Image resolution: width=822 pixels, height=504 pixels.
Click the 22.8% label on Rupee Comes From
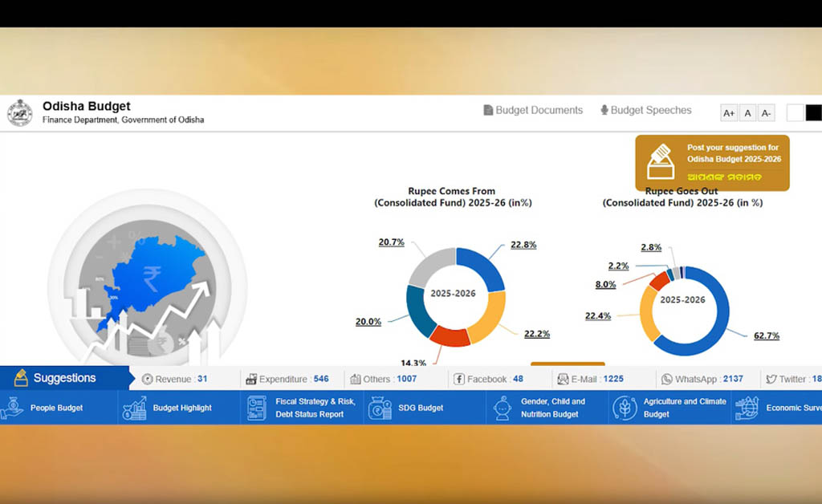click(523, 245)
